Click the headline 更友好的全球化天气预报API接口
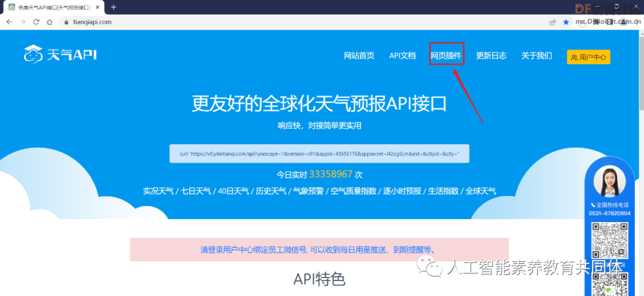644x296 pixels. (319, 104)
